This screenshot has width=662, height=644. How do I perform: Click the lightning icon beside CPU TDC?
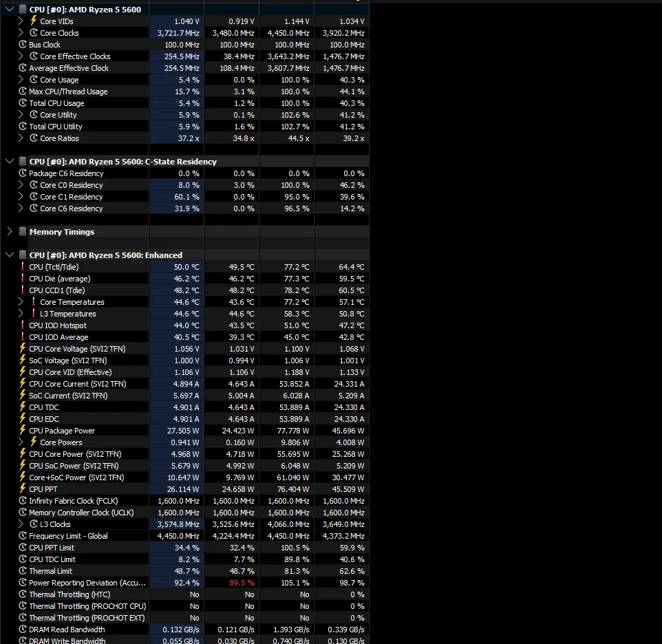point(23,407)
